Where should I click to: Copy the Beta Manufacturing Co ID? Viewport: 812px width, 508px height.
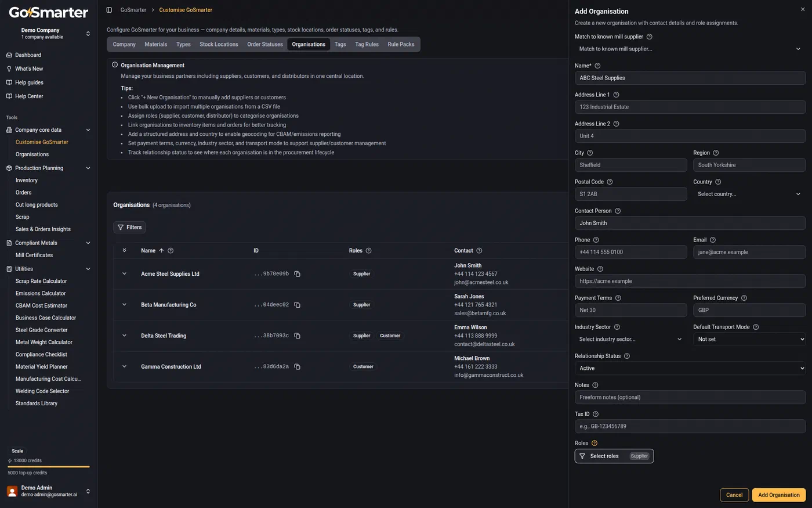click(x=297, y=305)
